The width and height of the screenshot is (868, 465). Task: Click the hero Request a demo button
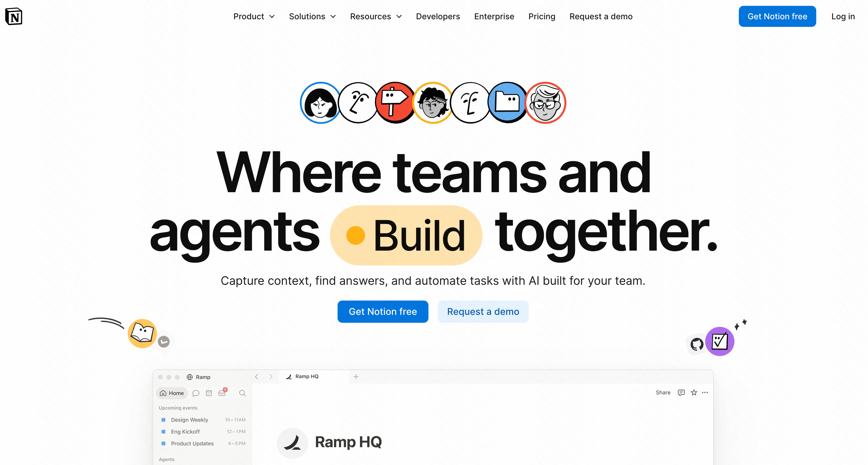483,311
